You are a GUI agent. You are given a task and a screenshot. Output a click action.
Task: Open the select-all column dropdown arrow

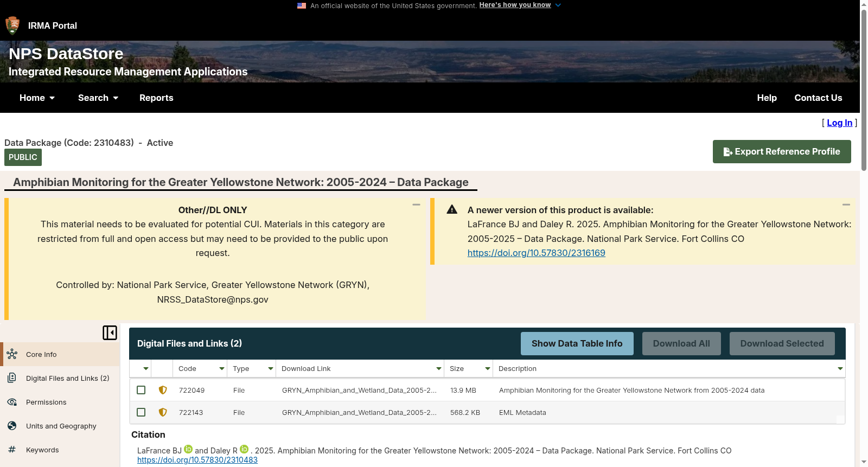pyautogui.click(x=146, y=369)
